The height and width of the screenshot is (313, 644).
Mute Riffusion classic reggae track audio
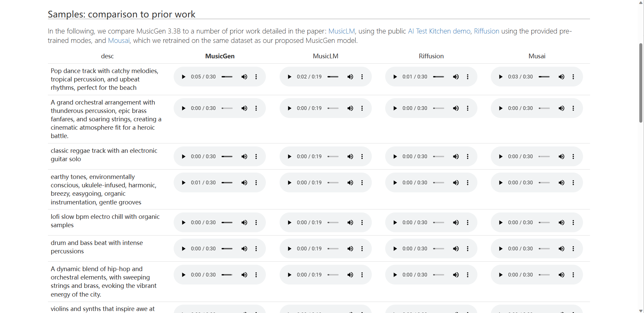pyautogui.click(x=456, y=156)
